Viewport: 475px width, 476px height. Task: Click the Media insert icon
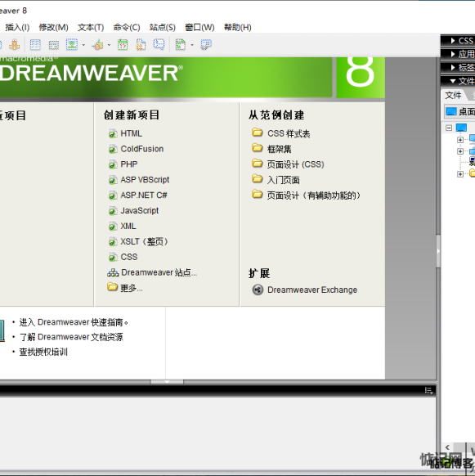[x=98, y=45]
